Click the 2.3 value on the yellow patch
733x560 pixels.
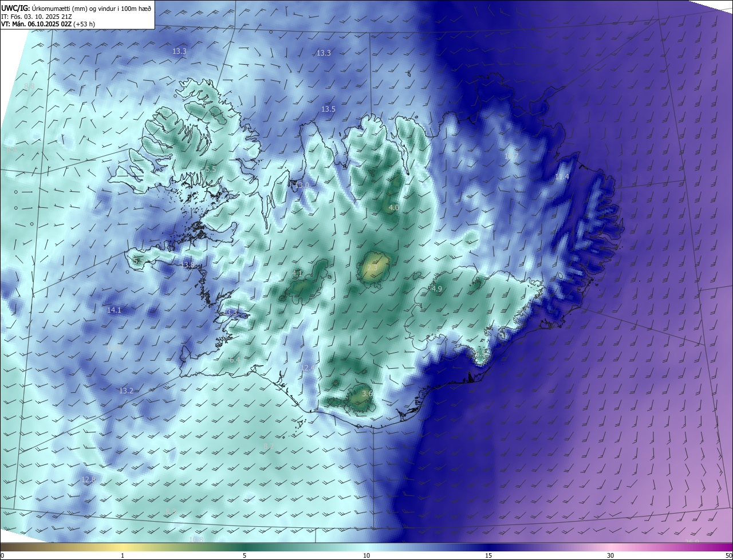tap(372, 267)
